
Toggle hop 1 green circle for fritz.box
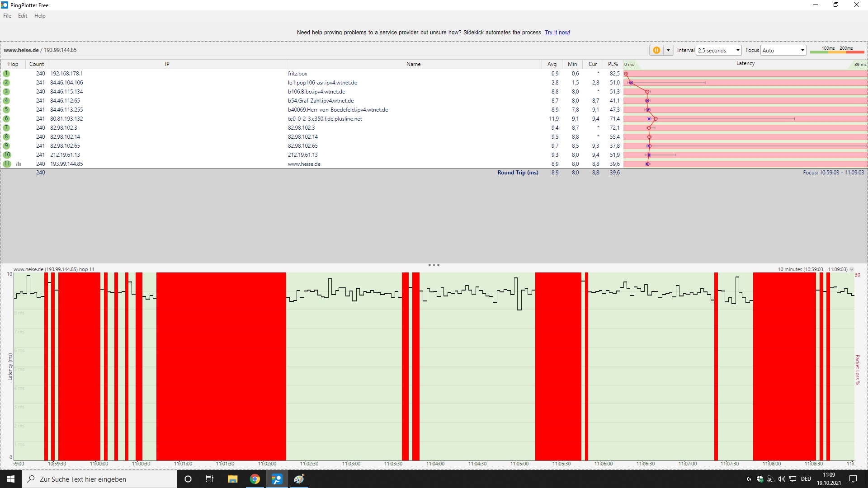6,74
